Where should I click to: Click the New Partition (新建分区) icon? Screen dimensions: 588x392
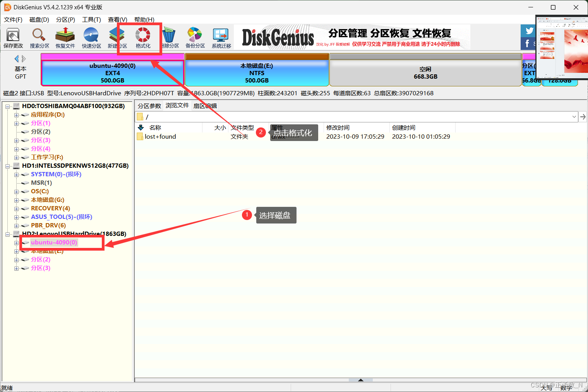pyautogui.click(x=117, y=38)
